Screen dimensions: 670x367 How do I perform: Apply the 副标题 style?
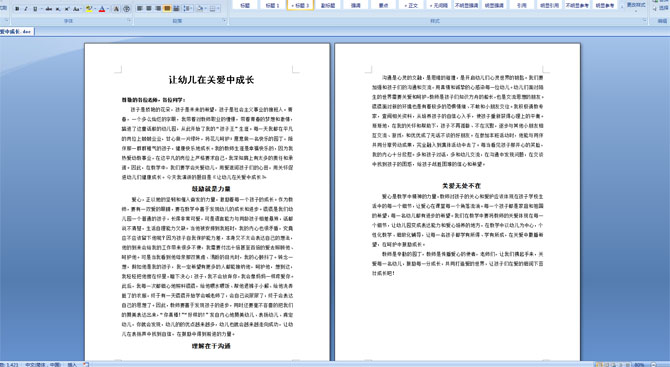(x=328, y=5)
